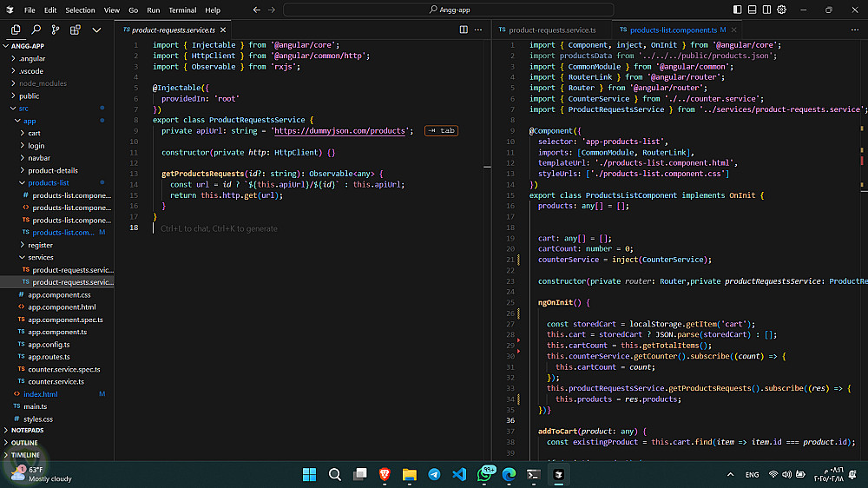Open the Terminal menu
868x488 pixels.
coord(182,10)
